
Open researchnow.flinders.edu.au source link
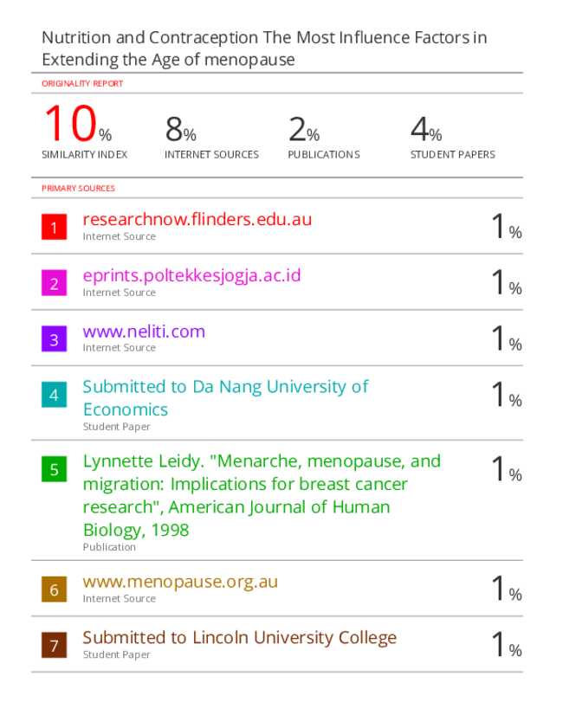tap(197, 219)
